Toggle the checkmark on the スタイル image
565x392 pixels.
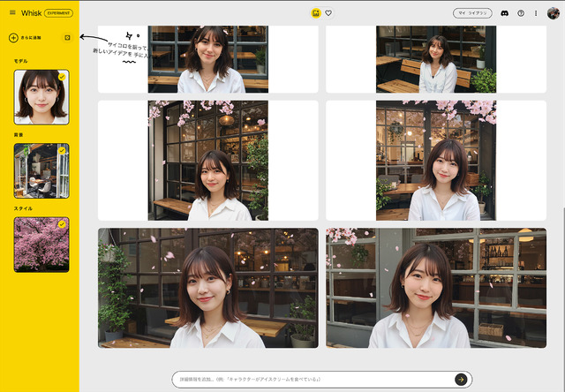(62, 224)
